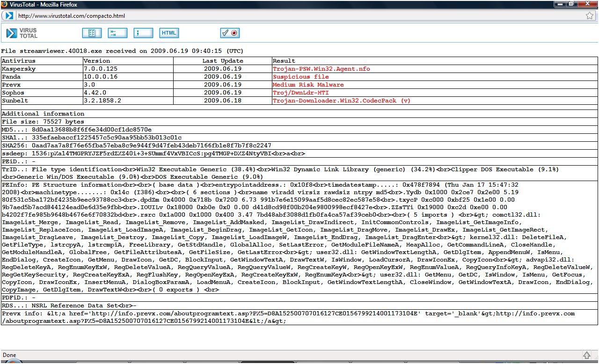Click the 'Antivirus' column header
This screenshot has height=364, width=599.
[42, 61]
